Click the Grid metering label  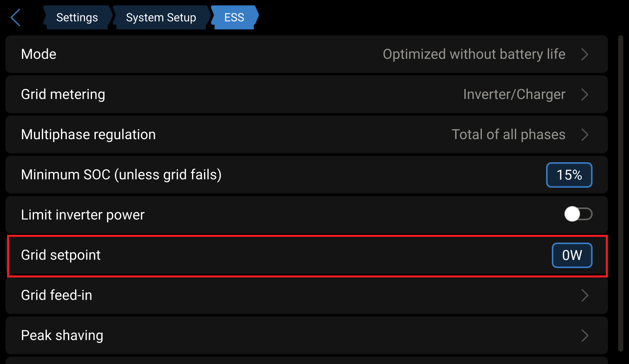coord(63,94)
